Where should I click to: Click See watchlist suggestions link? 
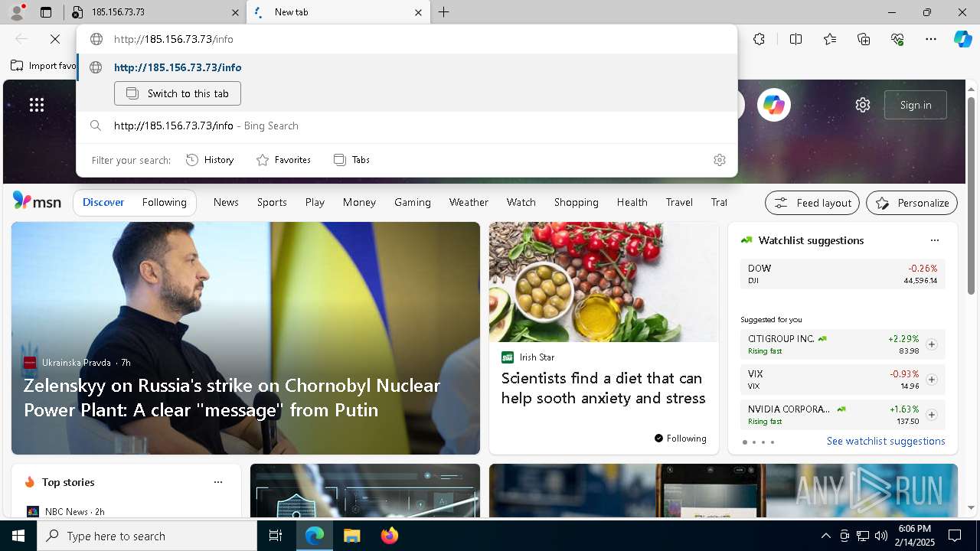(x=886, y=441)
